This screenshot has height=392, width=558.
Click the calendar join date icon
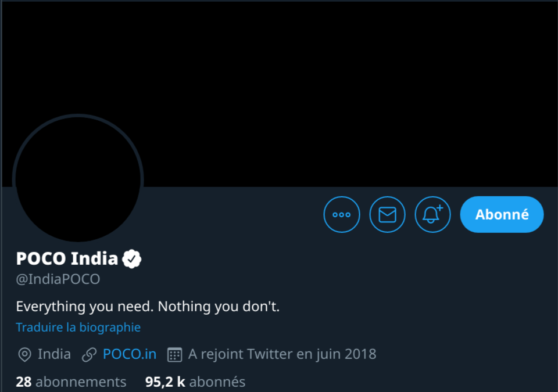174,354
